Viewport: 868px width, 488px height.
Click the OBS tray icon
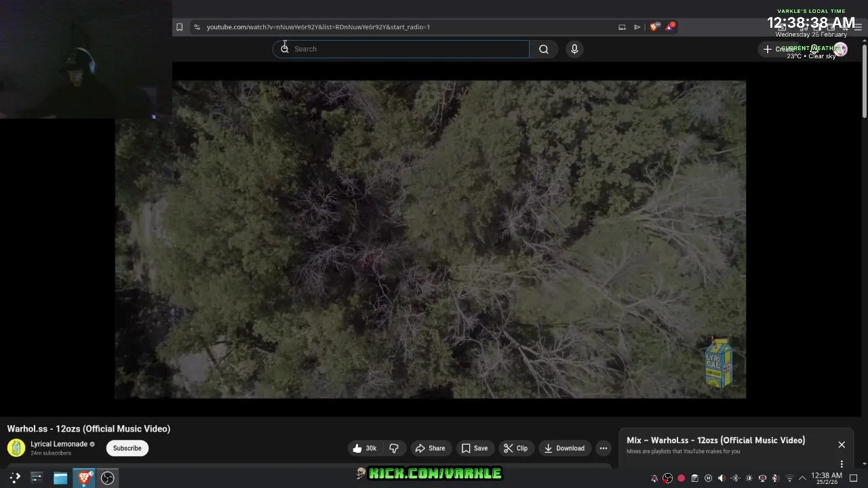[x=668, y=479]
